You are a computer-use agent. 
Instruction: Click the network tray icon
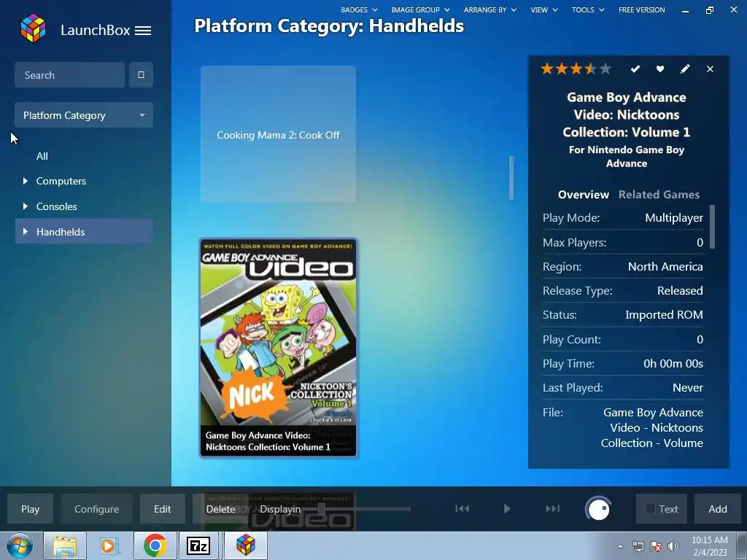(x=638, y=547)
